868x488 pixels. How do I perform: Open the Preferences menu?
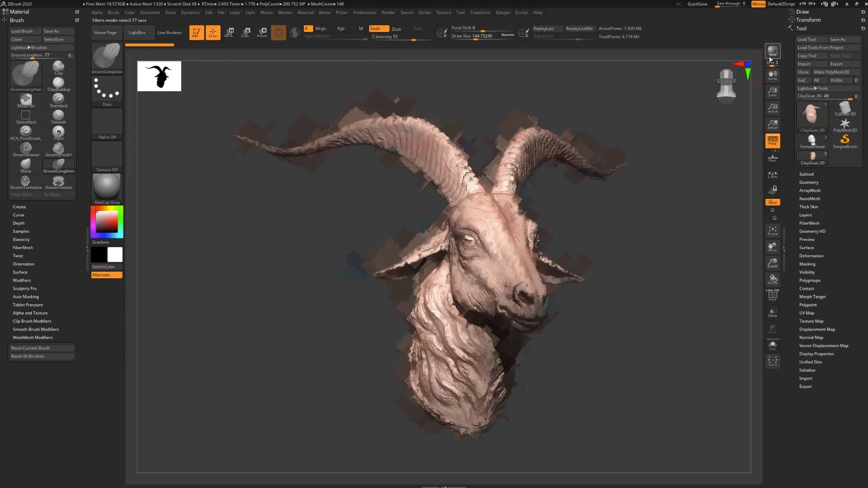(x=364, y=13)
